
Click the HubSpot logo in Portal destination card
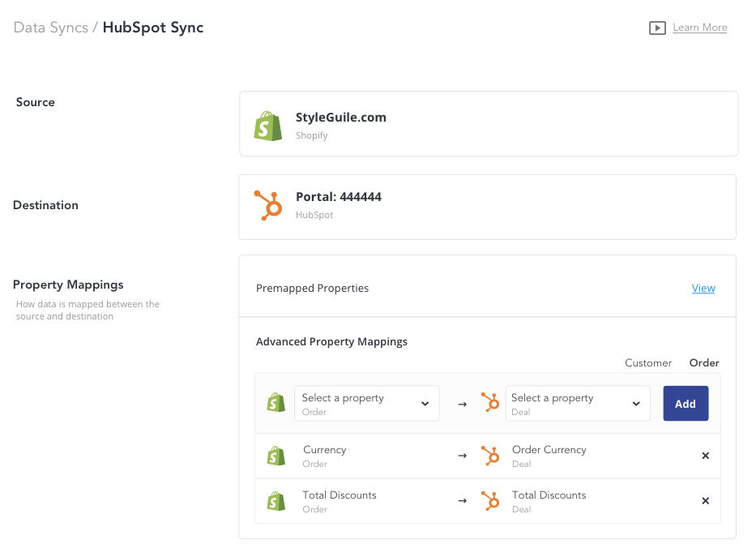coord(268,205)
